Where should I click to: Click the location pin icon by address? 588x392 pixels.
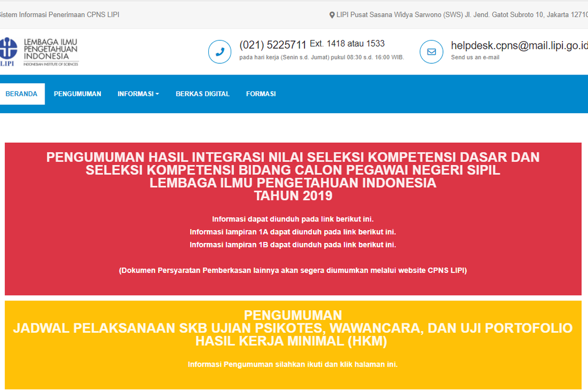click(332, 15)
